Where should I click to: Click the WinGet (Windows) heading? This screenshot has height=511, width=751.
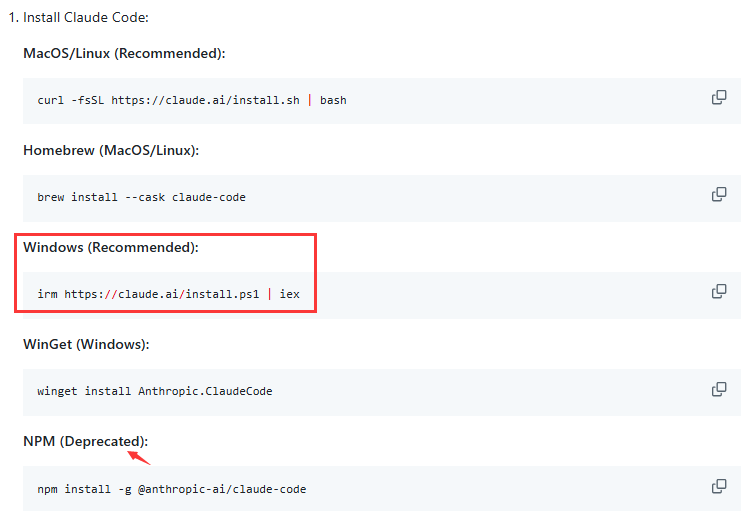[86, 344]
